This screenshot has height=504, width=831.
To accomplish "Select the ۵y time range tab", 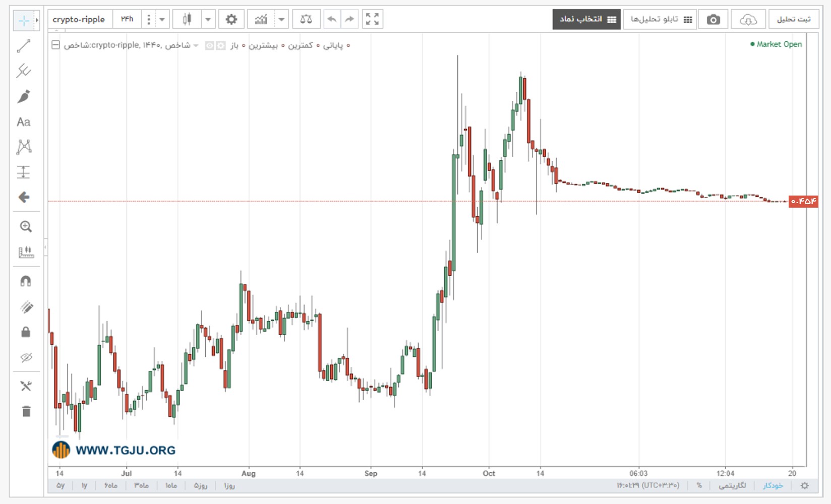I will [x=61, y=485].
